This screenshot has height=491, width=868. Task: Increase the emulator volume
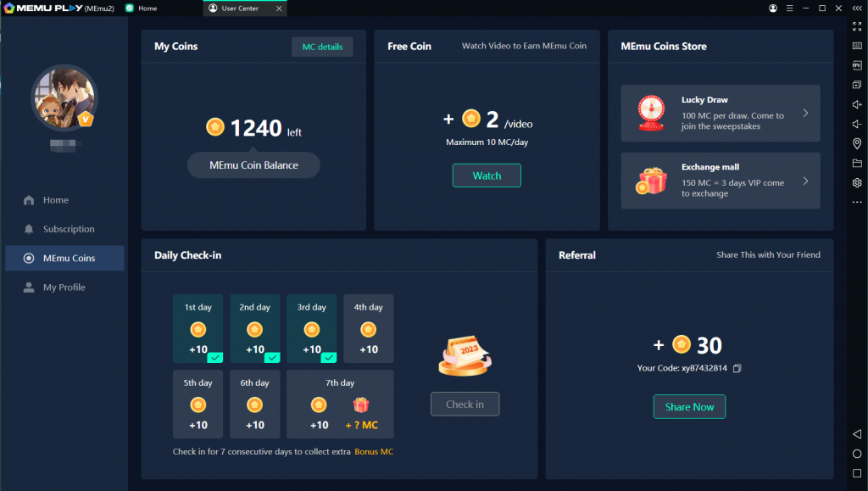[x=857, y=104]
